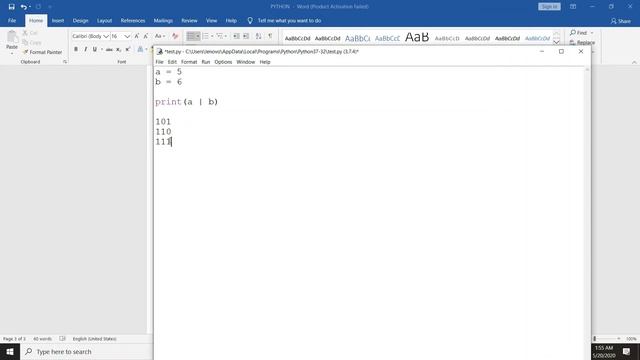This screenshot has width=640, height=360.
Task: Click the text line '110' in the editor
Action: click(163, 132)
